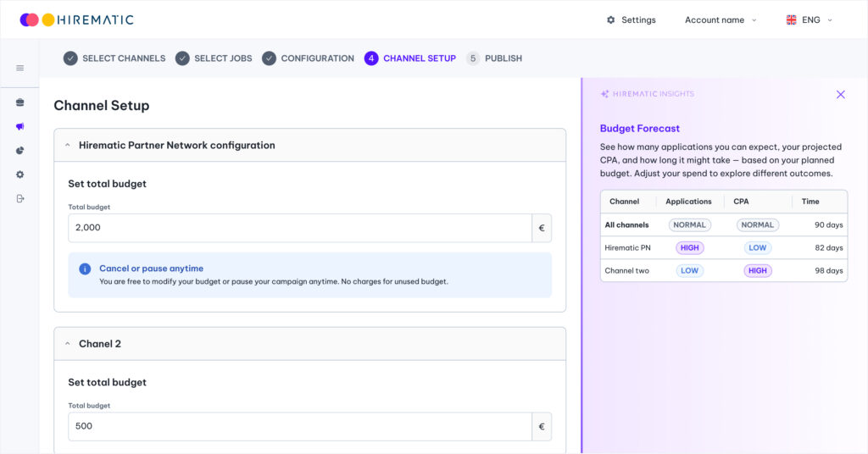Click the Select Jobs checkmark icon

[x=182, y=58]
